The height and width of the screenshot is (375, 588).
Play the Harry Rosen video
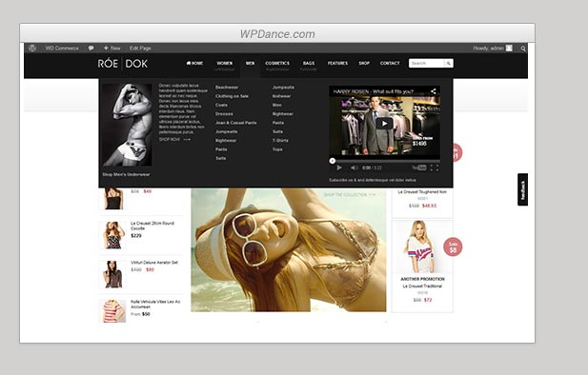click(x=384, y=123)
